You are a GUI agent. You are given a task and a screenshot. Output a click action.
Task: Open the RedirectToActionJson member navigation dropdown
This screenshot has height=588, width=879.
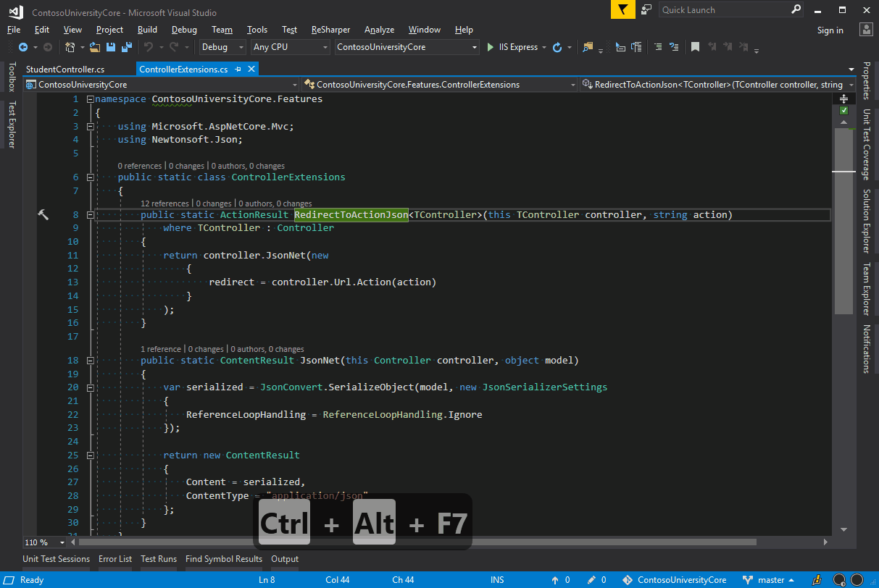[718, 85]
